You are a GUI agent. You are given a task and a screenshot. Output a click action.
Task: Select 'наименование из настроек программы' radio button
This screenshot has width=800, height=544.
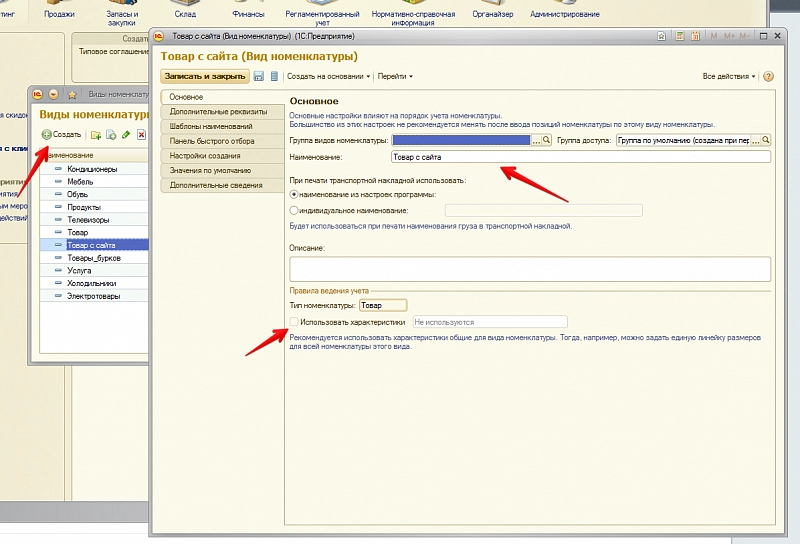point(294,193)
